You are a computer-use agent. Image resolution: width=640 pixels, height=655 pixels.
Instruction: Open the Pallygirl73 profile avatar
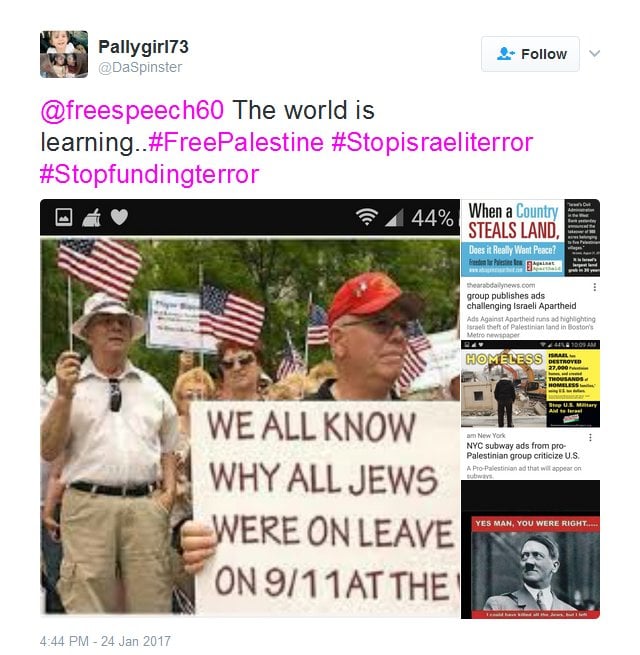[x=64, y=54]
